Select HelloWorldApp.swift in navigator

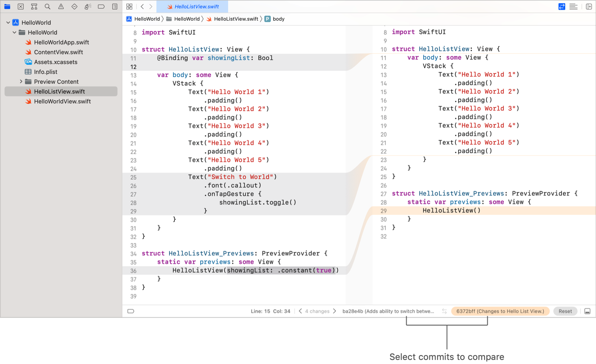click(61, 42)
